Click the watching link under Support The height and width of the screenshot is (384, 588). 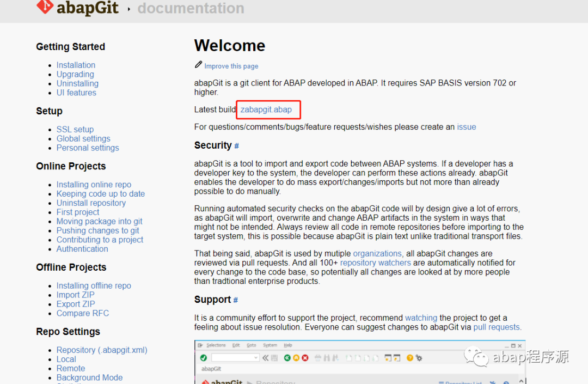(x=421, y=318)
